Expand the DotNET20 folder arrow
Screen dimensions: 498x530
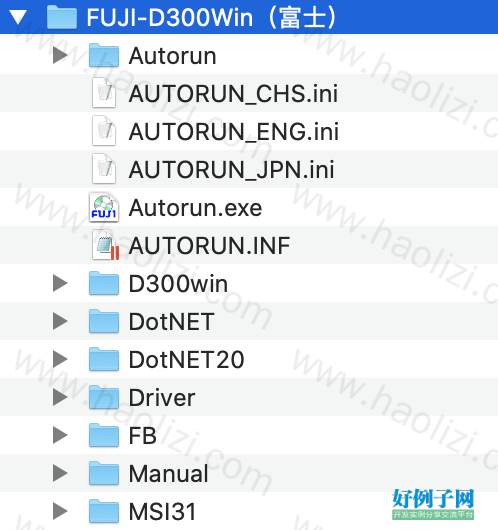click(x=60, y=359)
